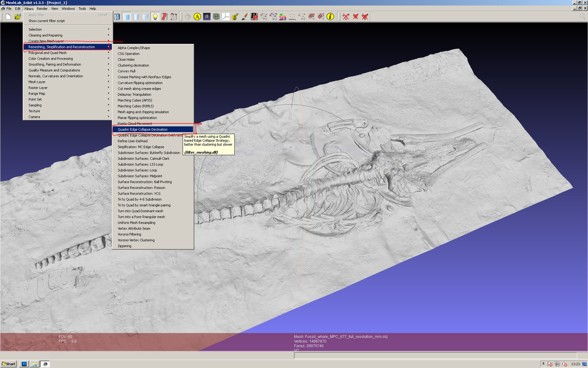This screenshot has height=368, width=588.
Task: Open the View menu
Action: pyautogui.click(x=54, y=9)
